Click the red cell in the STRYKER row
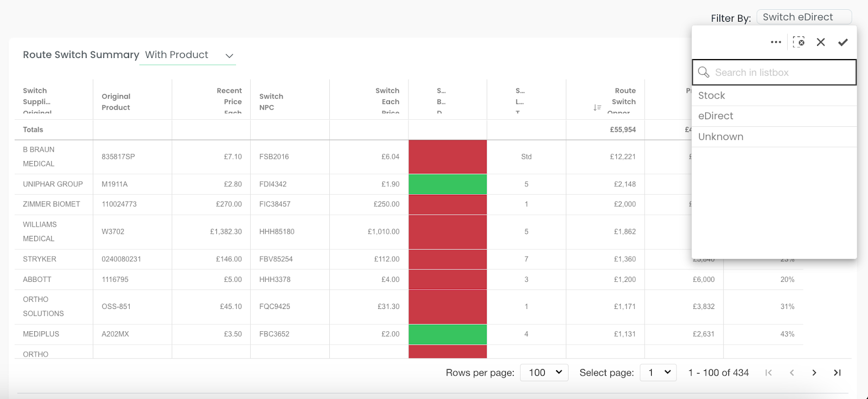 [448, 259]
